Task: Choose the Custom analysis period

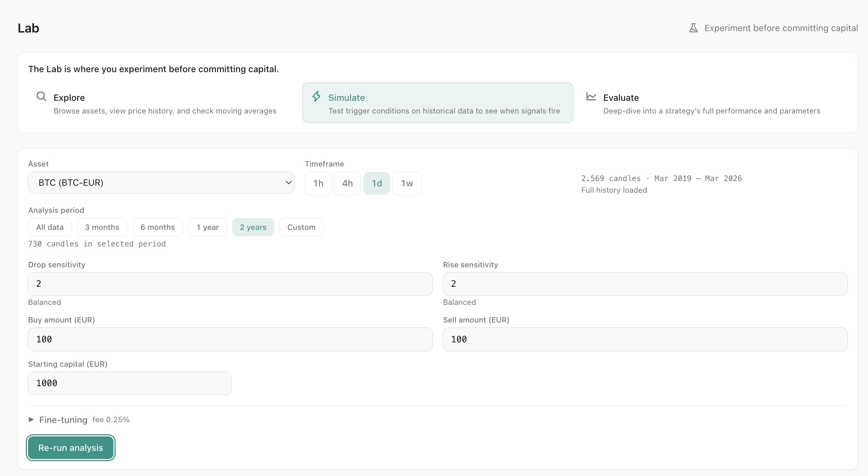Action: tap(301, 227)
